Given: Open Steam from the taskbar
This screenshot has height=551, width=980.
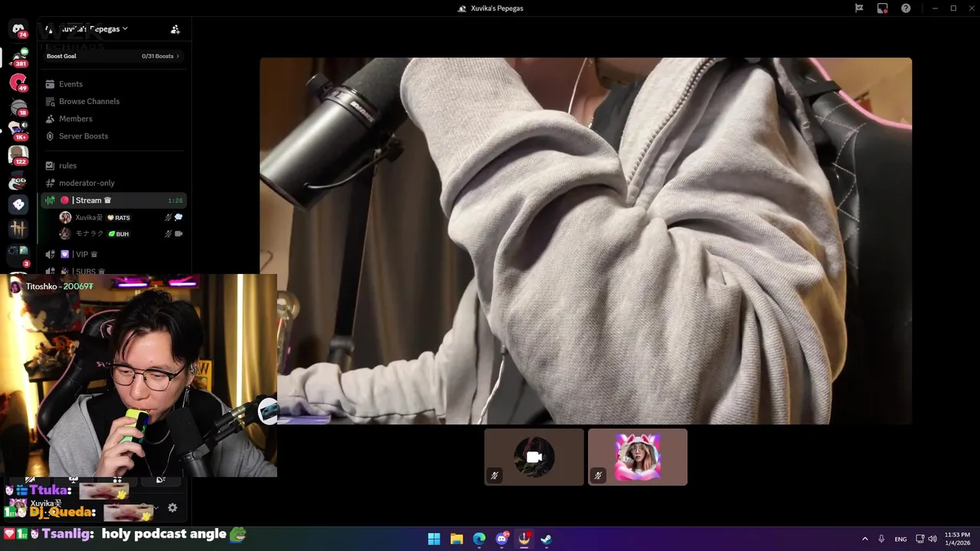Looking at the screenshot, I should pyautogui.click(x=546, y=539).
